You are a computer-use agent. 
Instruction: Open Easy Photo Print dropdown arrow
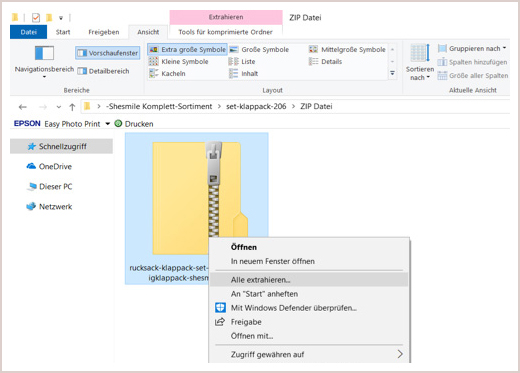[x=108, y=124]
